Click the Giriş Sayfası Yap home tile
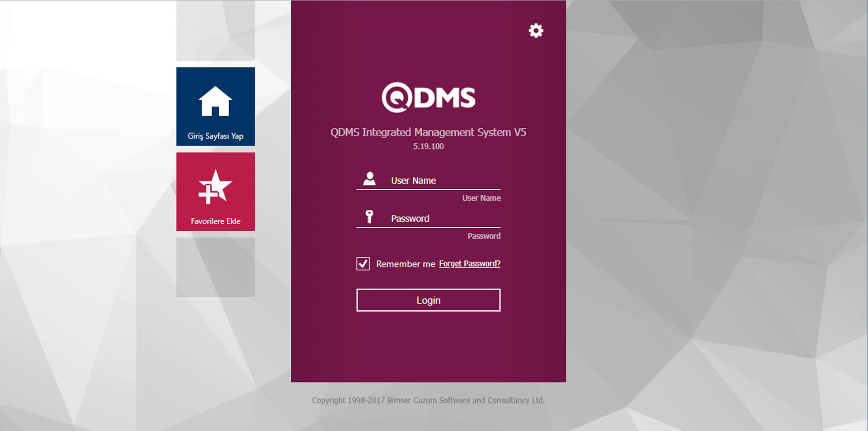The image size is (868, 431). point(216,107)
